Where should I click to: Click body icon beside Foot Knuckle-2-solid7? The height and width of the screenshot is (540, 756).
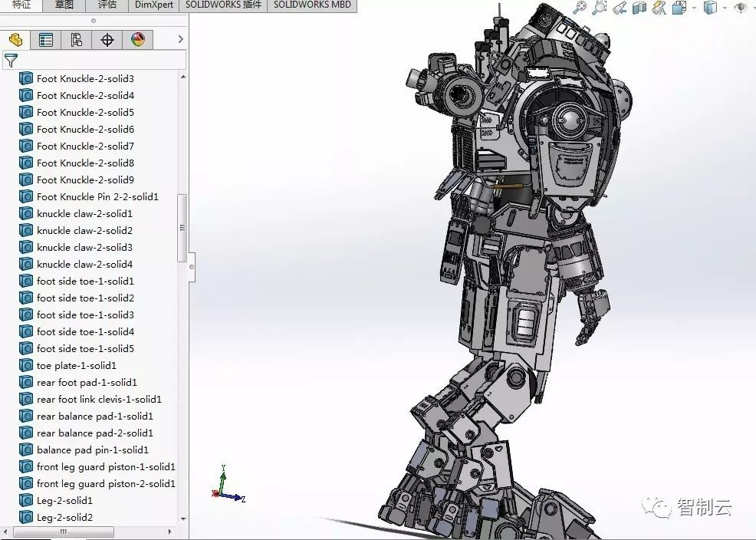[x=26, y=146]
